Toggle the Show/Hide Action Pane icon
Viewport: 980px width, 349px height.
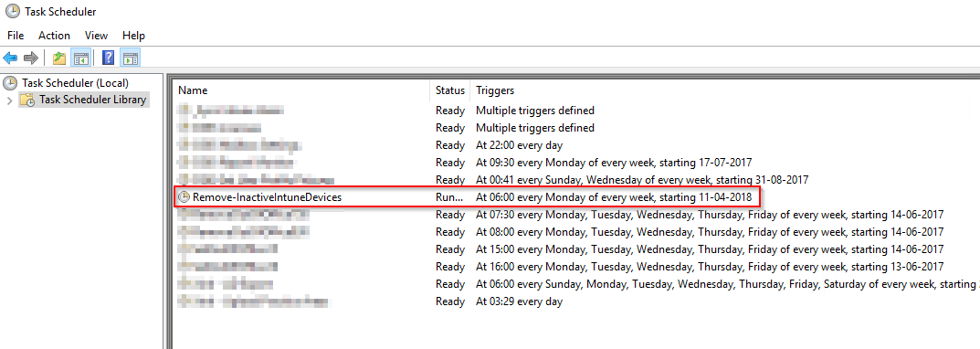130,58
